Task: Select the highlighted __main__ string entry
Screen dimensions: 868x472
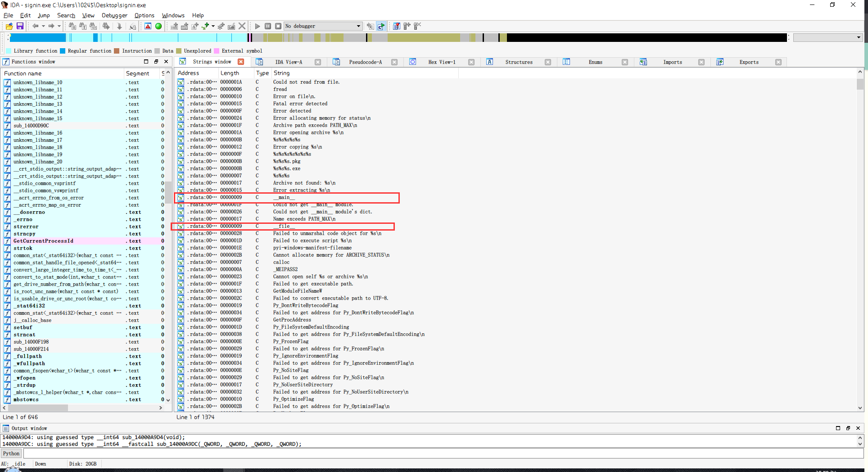Action: [x=284, y=197]
